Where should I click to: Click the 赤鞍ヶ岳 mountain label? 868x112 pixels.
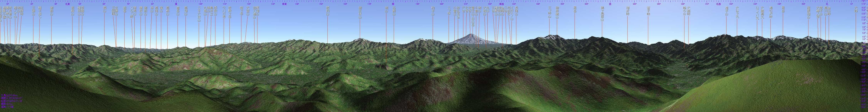[x=230, y=12]
